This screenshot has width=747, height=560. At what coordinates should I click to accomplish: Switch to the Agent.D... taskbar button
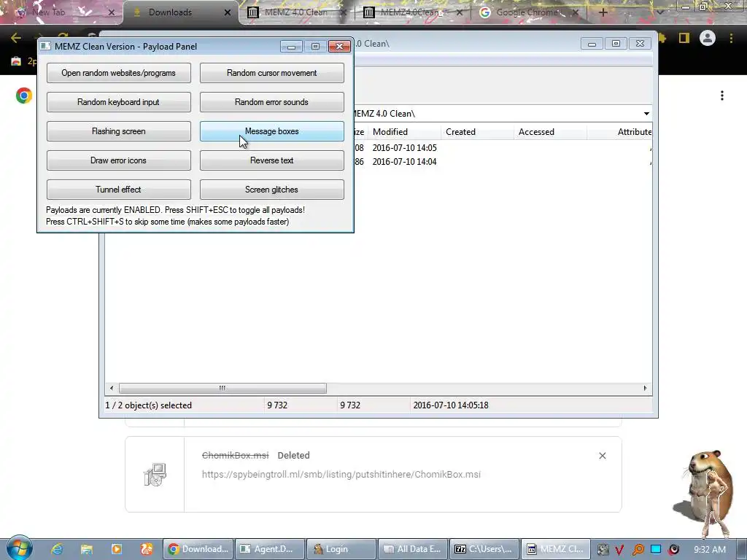[x=270, y=549]
